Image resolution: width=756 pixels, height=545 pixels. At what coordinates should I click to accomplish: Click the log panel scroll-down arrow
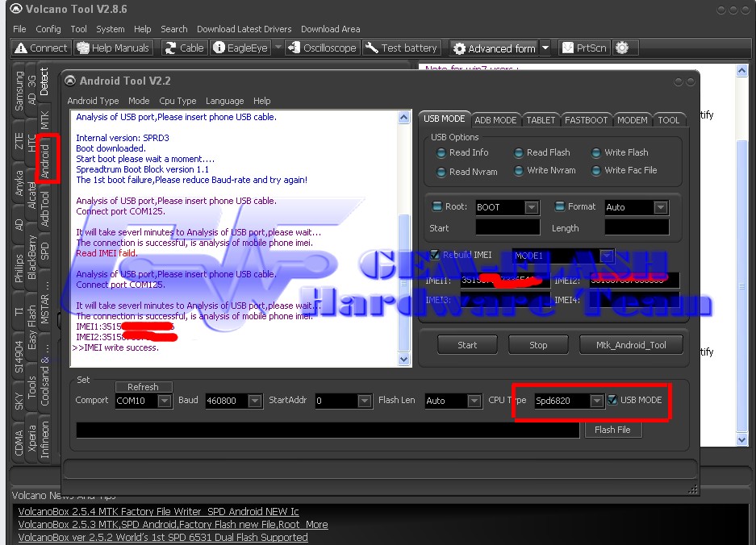click(x=404, y=359)
